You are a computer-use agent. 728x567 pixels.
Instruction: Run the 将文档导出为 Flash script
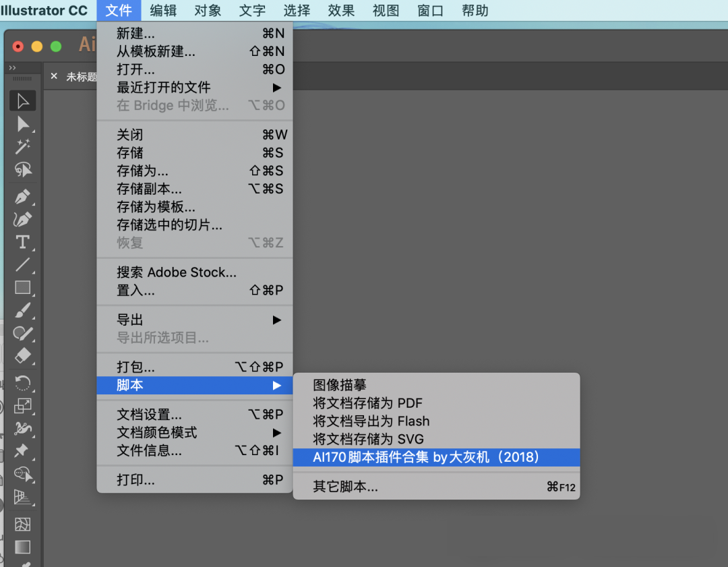[436, 421]
